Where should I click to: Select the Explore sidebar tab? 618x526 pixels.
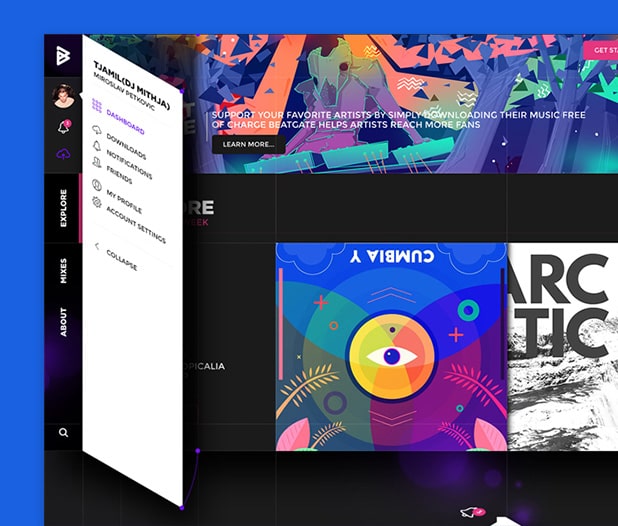(63, 208)
